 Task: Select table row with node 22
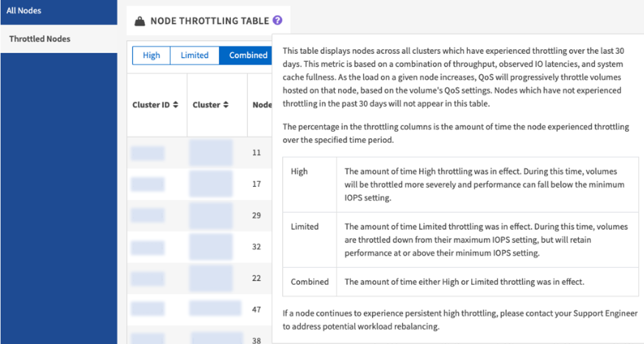pyautogui.click(x=256, y=278)
